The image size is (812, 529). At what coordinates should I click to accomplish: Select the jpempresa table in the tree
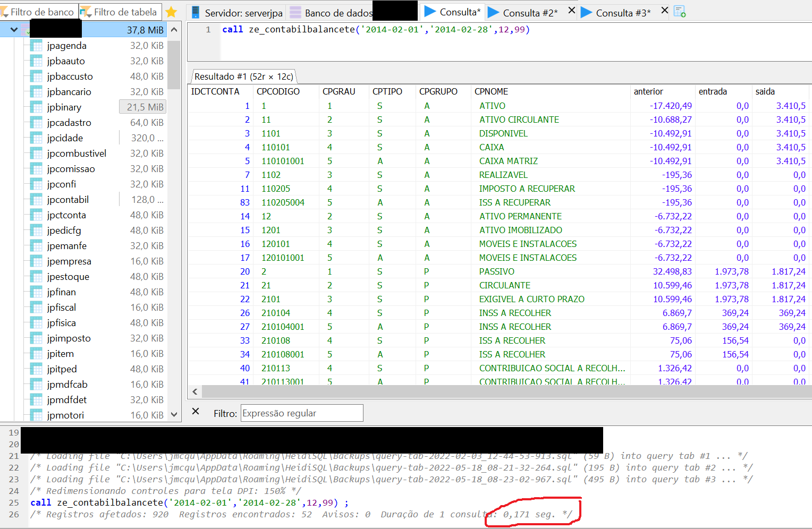(x=69, y=261)
